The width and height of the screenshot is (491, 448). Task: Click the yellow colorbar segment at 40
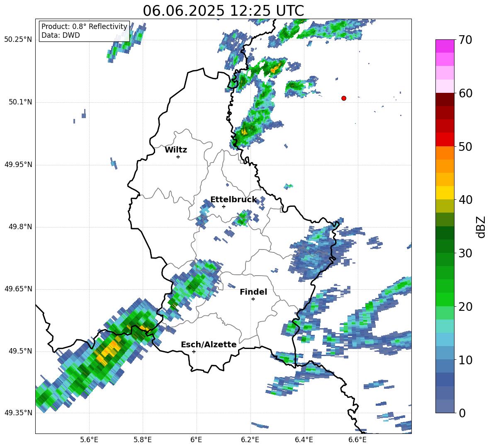(445, 193)
